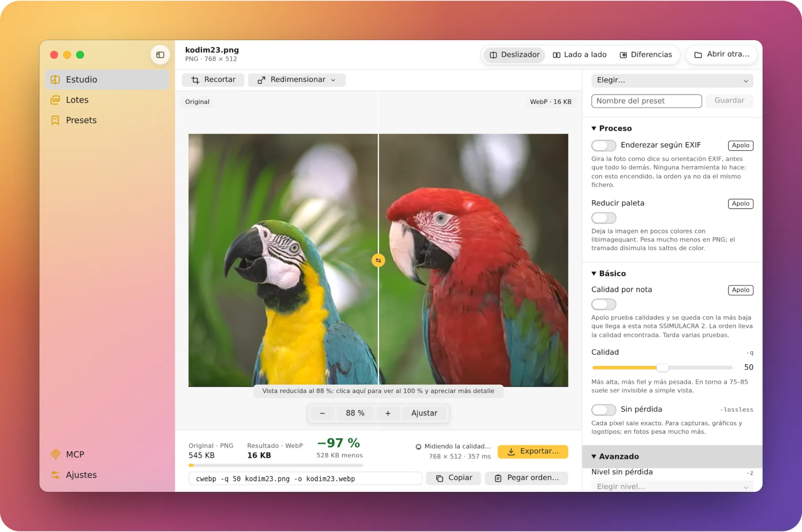The width and height of the screenshot is (802, 532).
Task: Switch to Lado a lado view
Action: point(580,55)
